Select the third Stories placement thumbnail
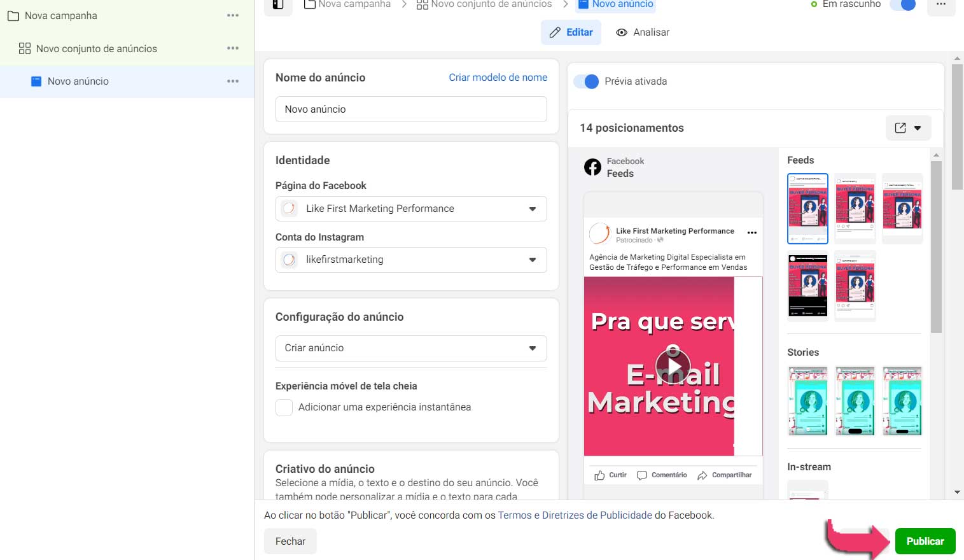The image size is (964, 560). (902, 401)
